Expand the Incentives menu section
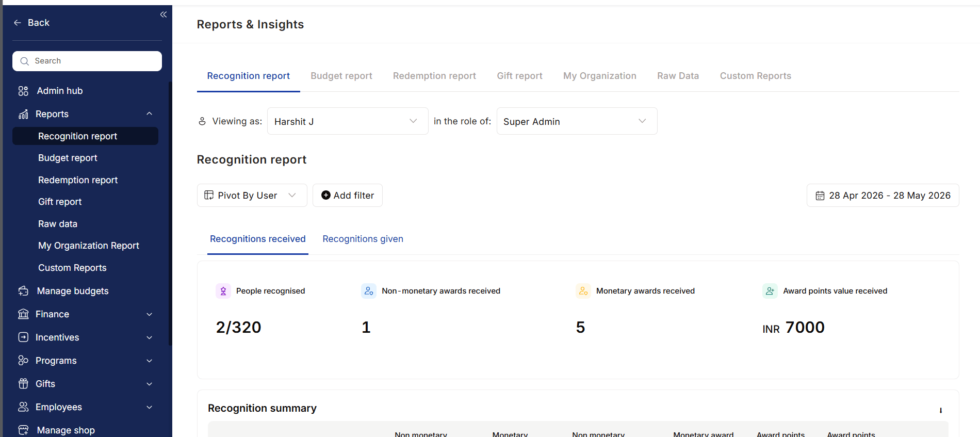Viewport: 980px width, 437px height. tap(150, 337)
